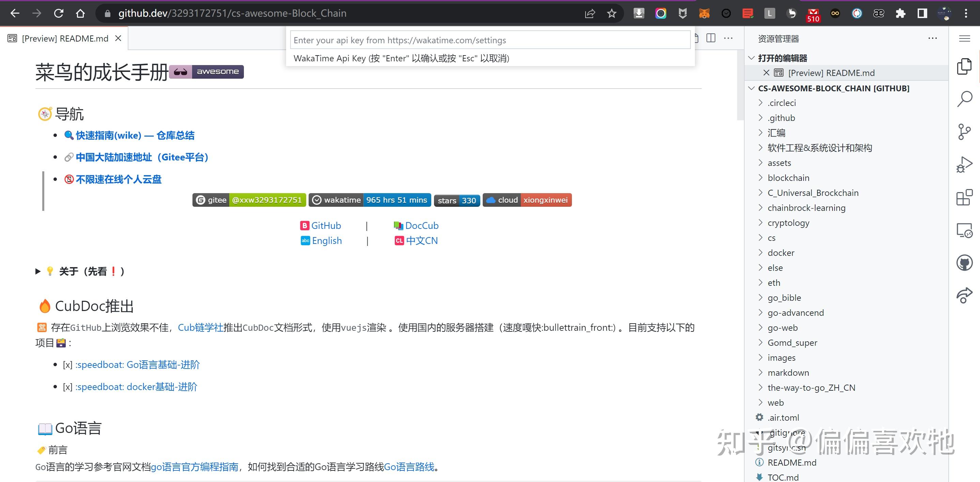Open the hamburger menu at top of activity bar
The image size is (980, 482).
[x=965, y=38]
